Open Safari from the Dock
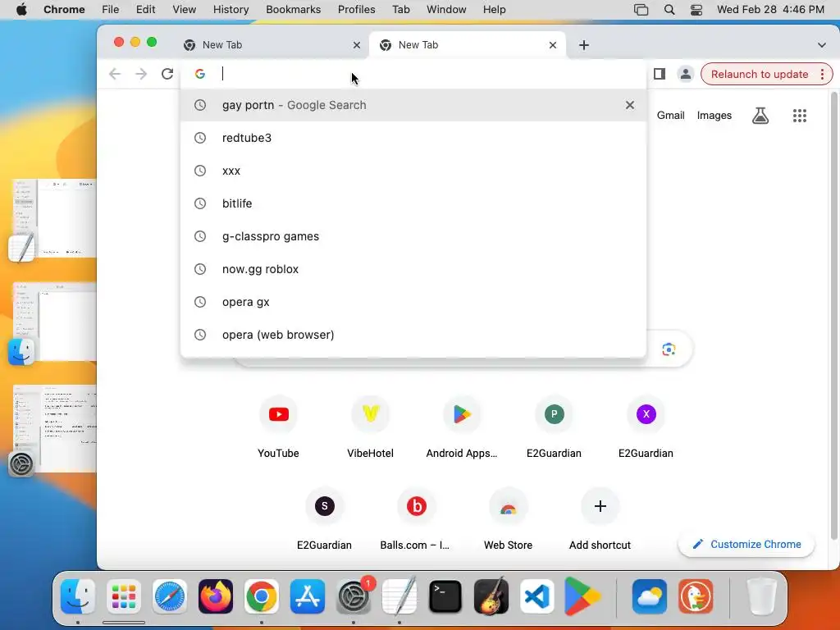840x630 pixels. coord(170,596)
